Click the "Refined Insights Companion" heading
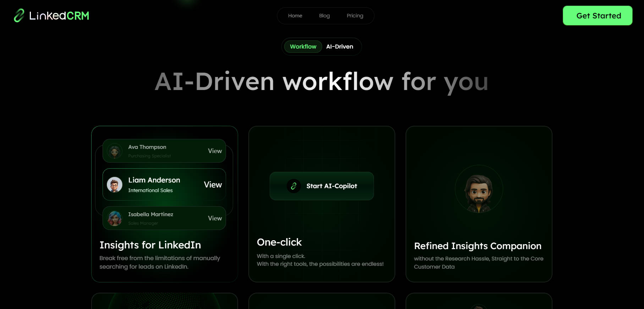 pyautogui.click(x=478, y=246)
